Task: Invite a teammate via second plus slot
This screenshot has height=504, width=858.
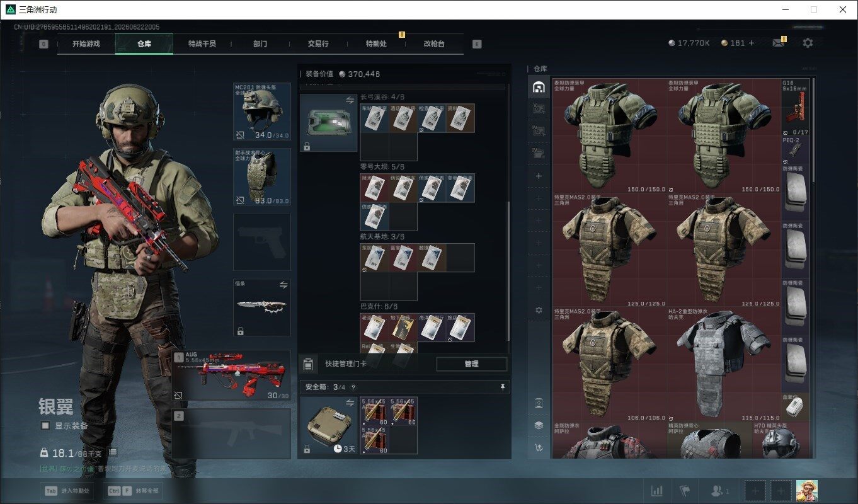Action: [x=781, y=490]
